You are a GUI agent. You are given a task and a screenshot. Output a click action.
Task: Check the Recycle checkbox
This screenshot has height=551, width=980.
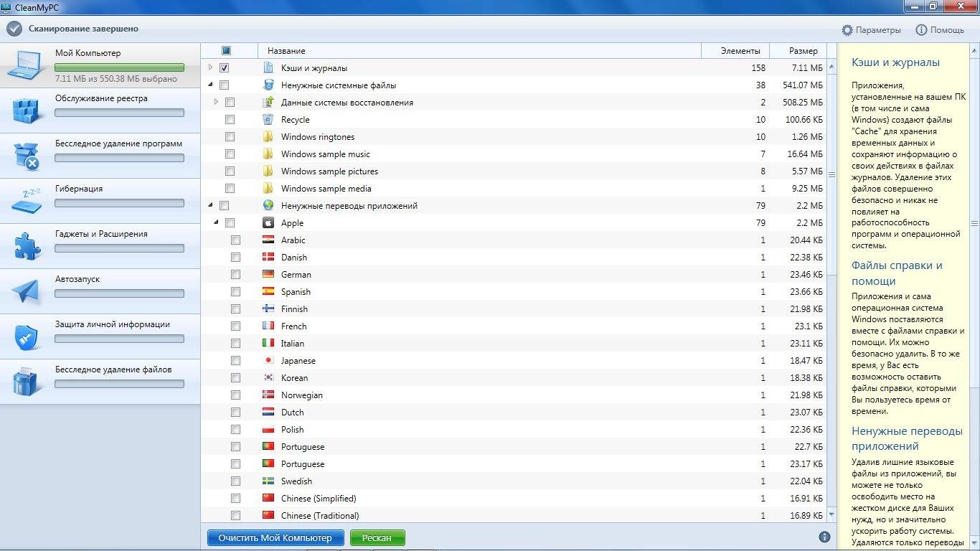point(230,120)
